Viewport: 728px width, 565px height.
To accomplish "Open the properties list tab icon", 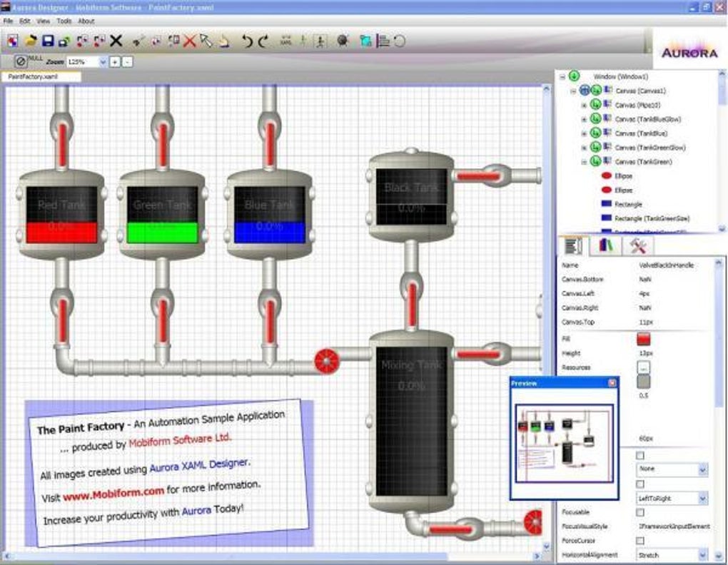I will (x=573, y=245).
